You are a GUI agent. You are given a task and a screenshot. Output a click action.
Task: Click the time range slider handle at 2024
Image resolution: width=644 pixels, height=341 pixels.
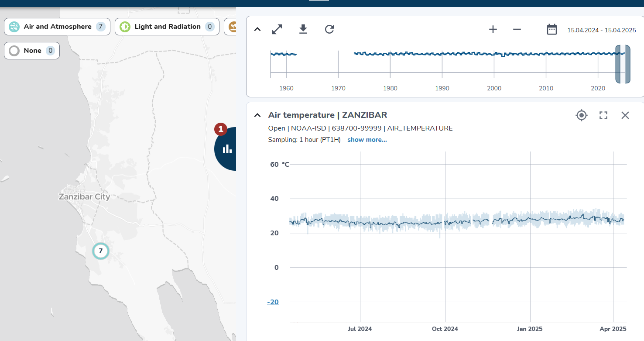coord(618,64)
